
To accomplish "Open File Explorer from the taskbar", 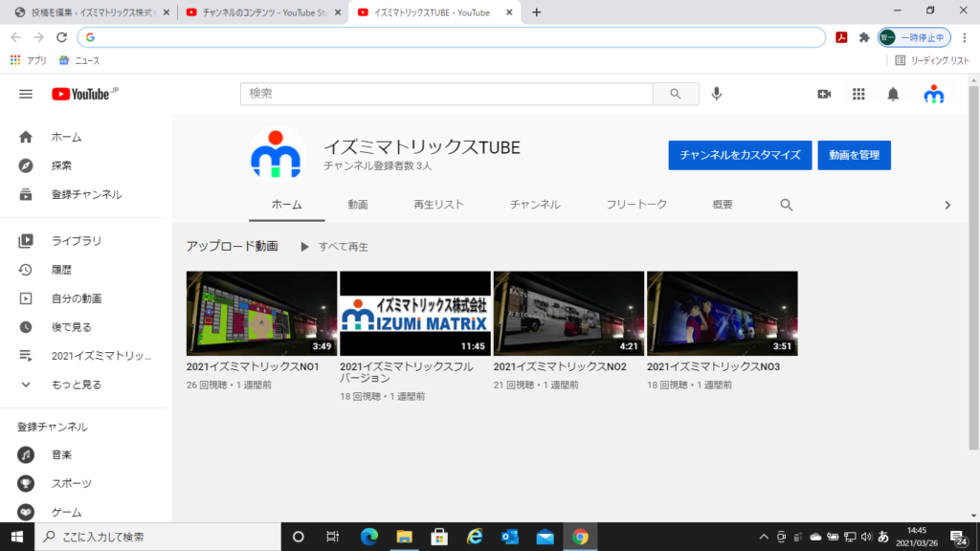I will [405, 537].
